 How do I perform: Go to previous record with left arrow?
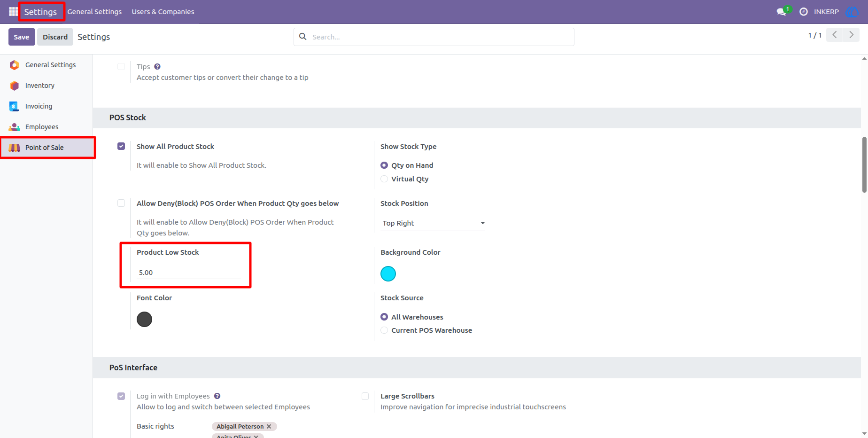835,35
